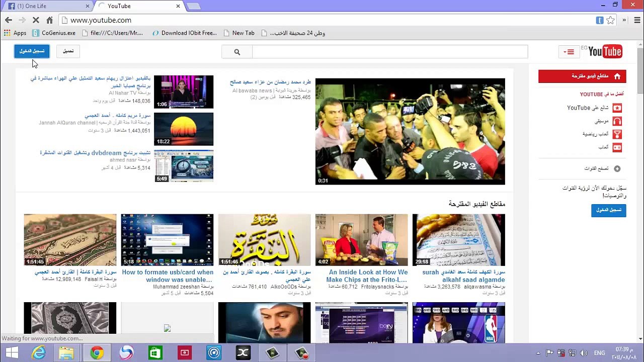
Task: Click the browser home icon
Action: click(49, 20)
